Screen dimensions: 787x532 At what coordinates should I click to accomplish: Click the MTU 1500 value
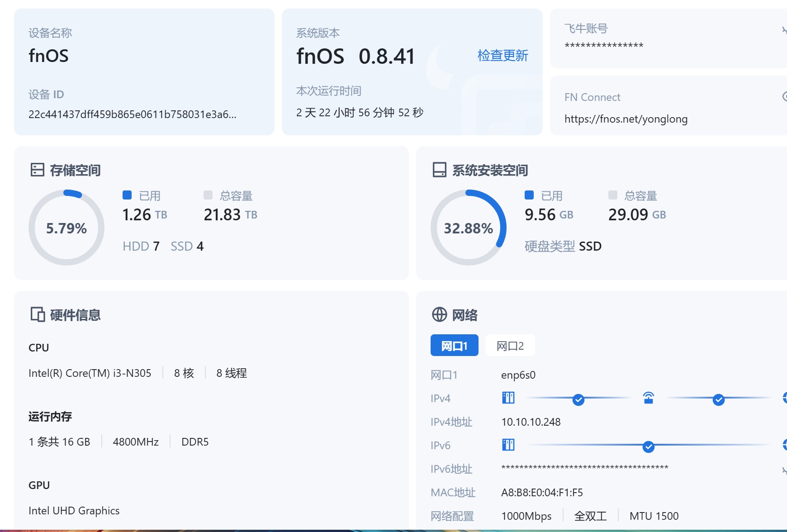(654, 516)
